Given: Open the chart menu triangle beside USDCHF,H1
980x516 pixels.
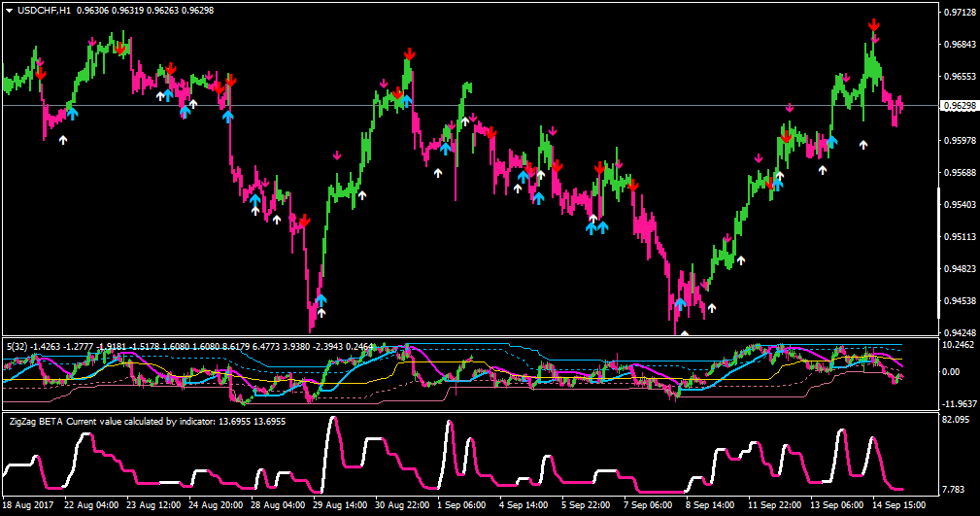Looking at the screenshot, I should pos(10,11).
